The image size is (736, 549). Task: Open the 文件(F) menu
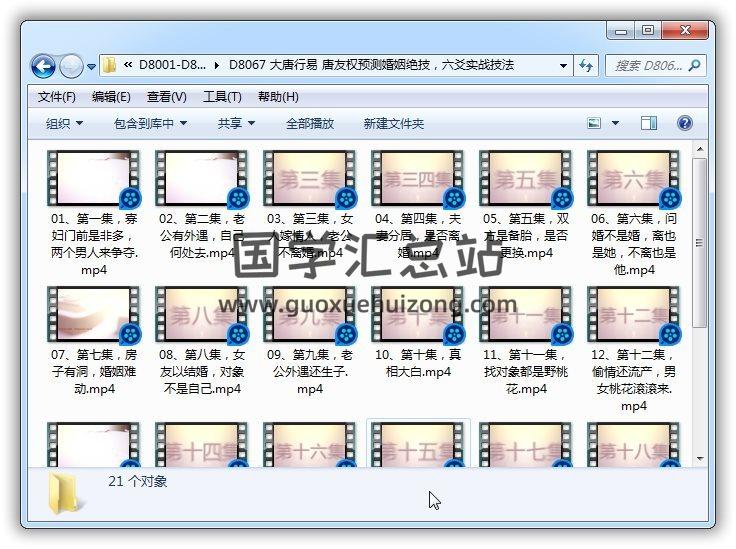pos(56,97)
